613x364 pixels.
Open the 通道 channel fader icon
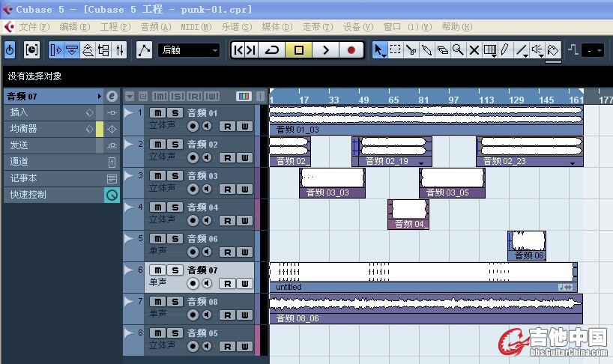(x=112, y=162)
